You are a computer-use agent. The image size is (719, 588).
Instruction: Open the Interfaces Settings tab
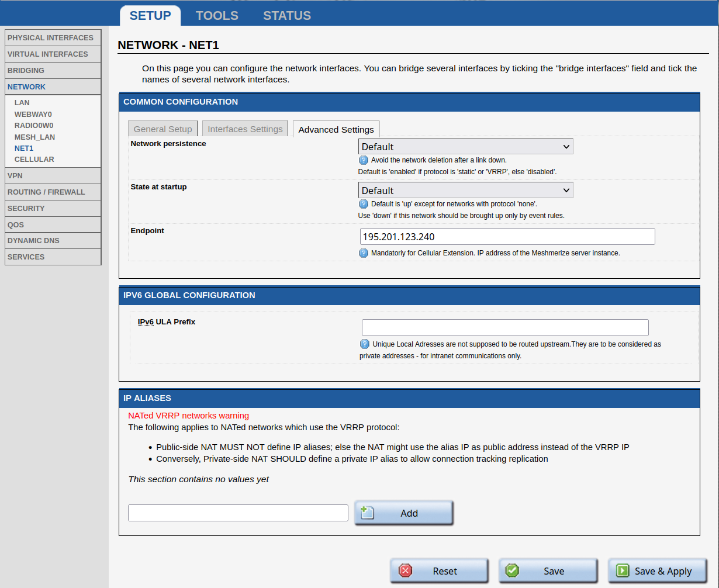point(245,129)
